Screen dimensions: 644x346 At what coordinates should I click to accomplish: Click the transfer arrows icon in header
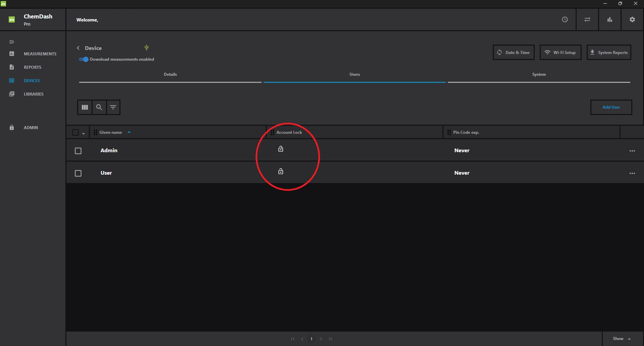[x=587, y=20]
